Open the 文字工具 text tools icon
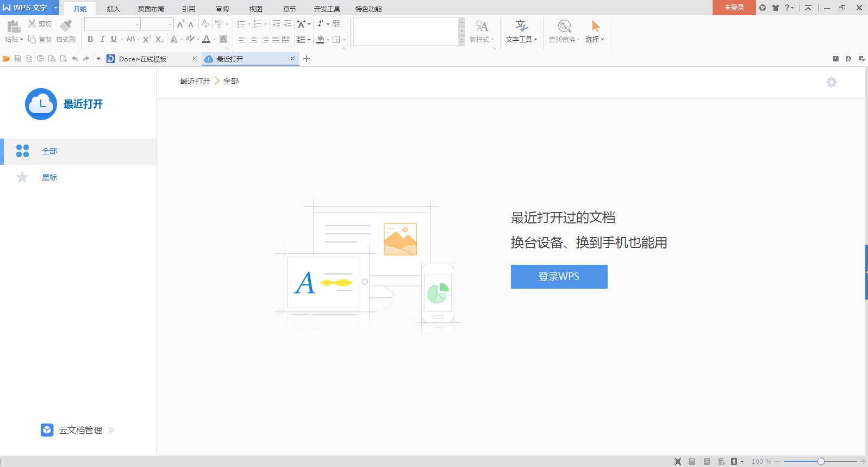The image size is (868, 467). pos(521,26)
